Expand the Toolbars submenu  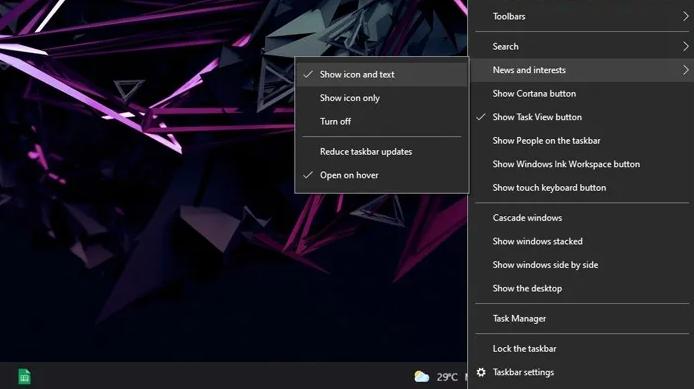[582, 16]
